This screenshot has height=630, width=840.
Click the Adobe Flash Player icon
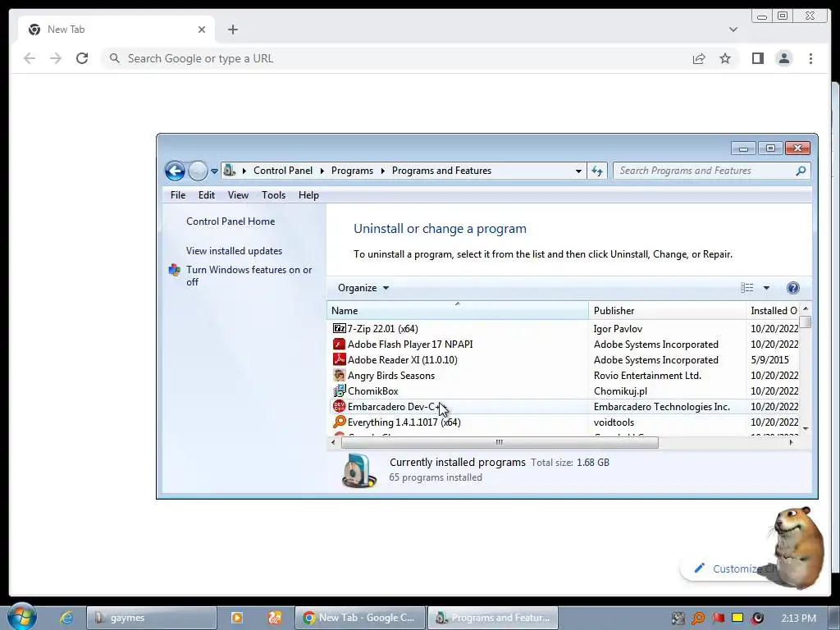pos(339,344)
